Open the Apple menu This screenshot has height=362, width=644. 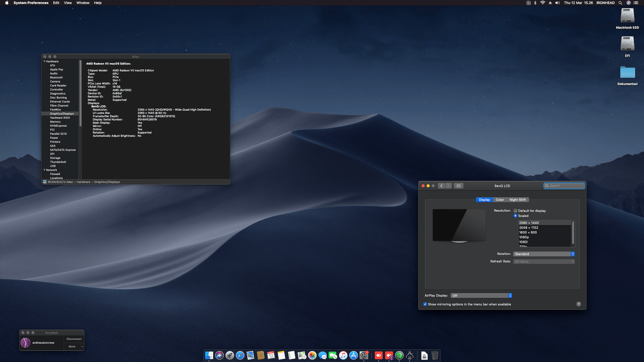tap(7, 3)
